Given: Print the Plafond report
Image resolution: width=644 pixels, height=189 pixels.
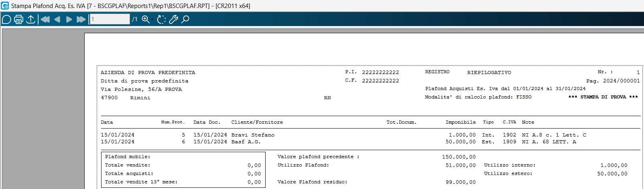Looking at the screenshot, I should (18, 19).
